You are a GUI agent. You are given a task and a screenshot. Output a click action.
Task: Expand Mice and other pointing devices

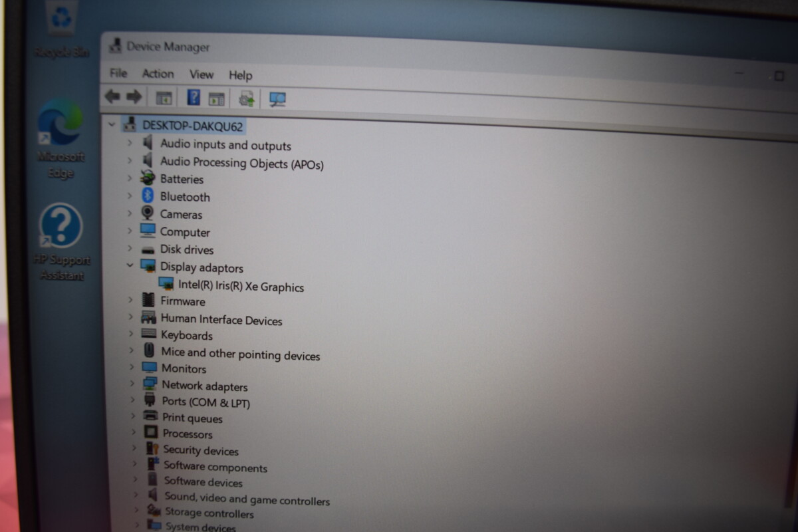[x=132, y=350]
